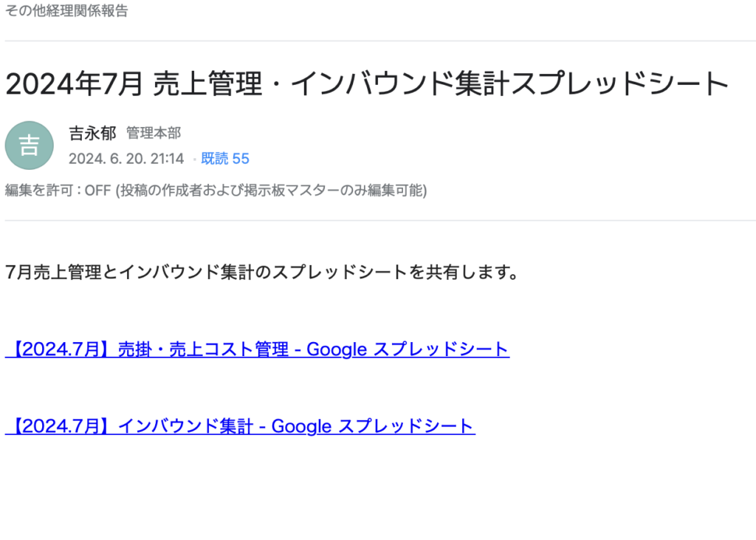This screenshot has height=540, width=756.
Task: Click the empty area below the インバウンド集計 link
Action: 295,488
